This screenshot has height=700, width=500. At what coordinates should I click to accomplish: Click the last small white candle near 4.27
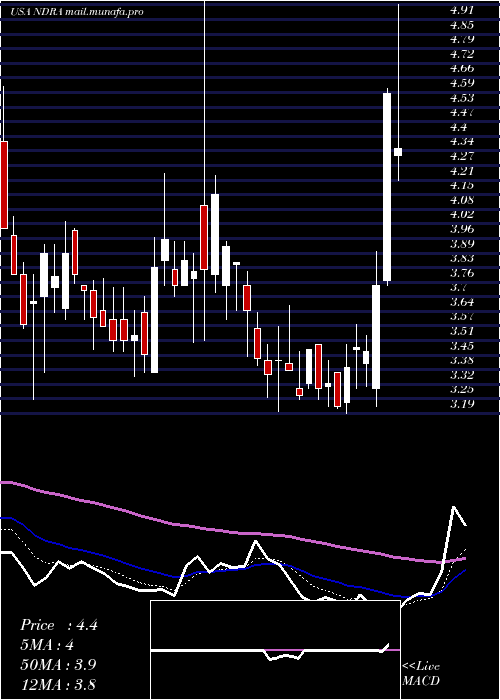pos(398,152)
